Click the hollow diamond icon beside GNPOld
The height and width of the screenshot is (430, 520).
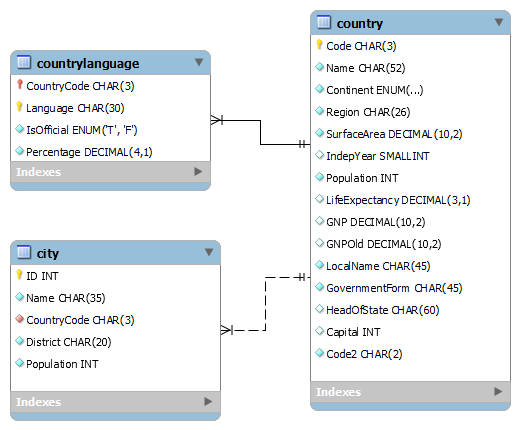pos(320,243)
